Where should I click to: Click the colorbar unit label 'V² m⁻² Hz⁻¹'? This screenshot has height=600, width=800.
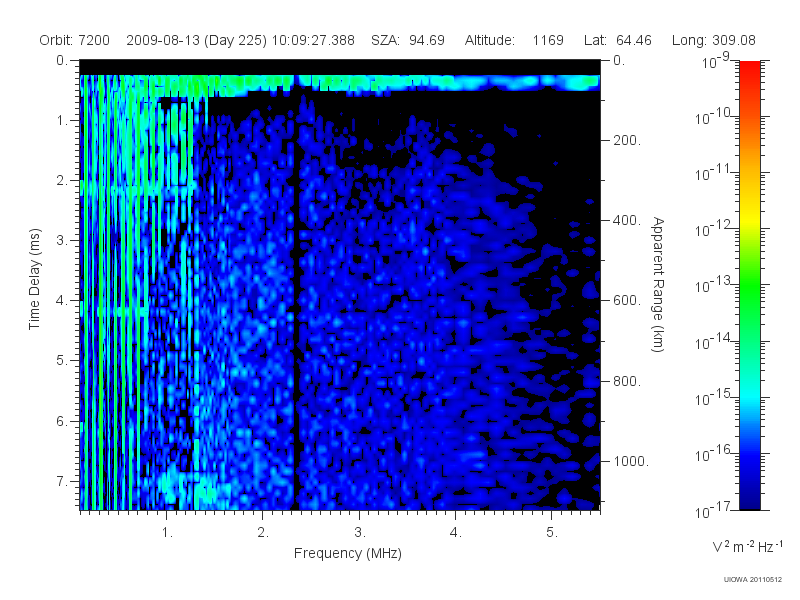(x=747, y=546)
